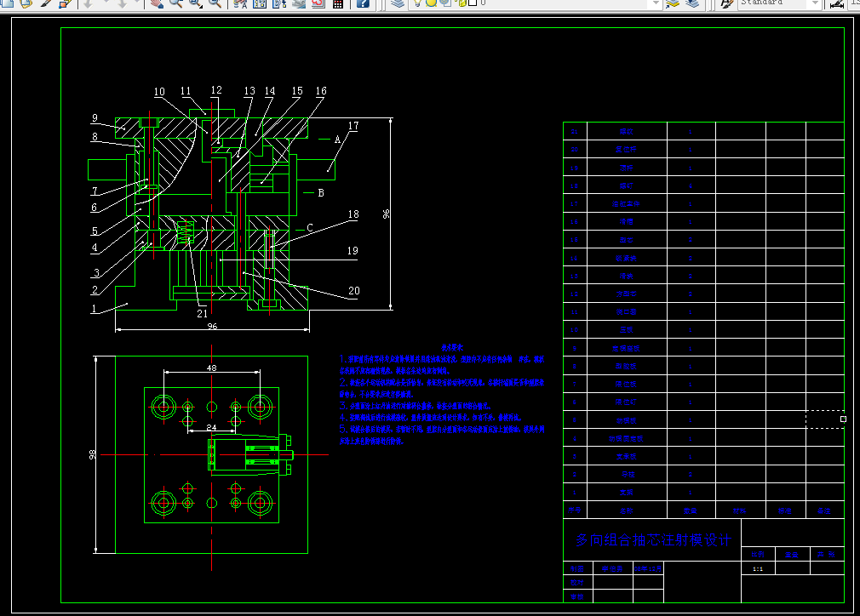Image resolution: width=860 pixels, height=616 pixels.
Task: Select balloon label 3 in section view
Action: (96, 272)
